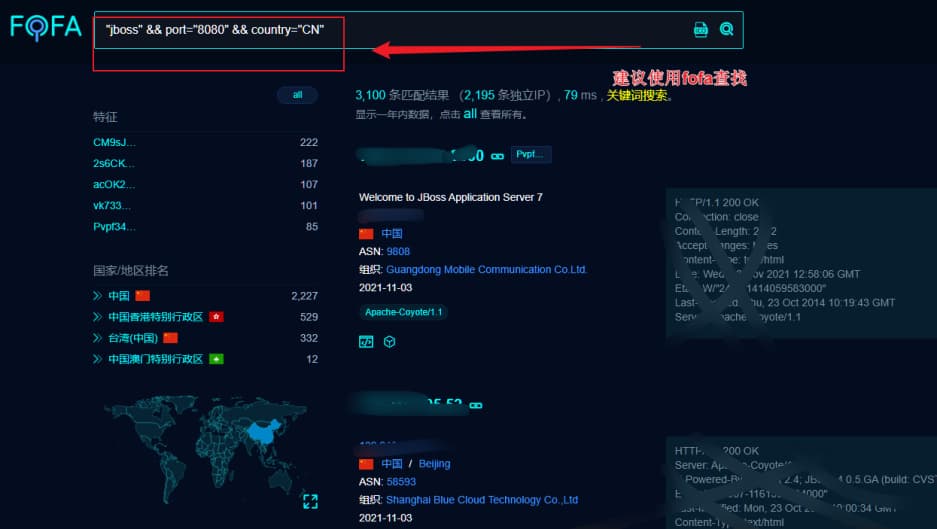Screen dimensions: 937x529
Task: Filter by feature 2s6CK...
Action: 114,163
